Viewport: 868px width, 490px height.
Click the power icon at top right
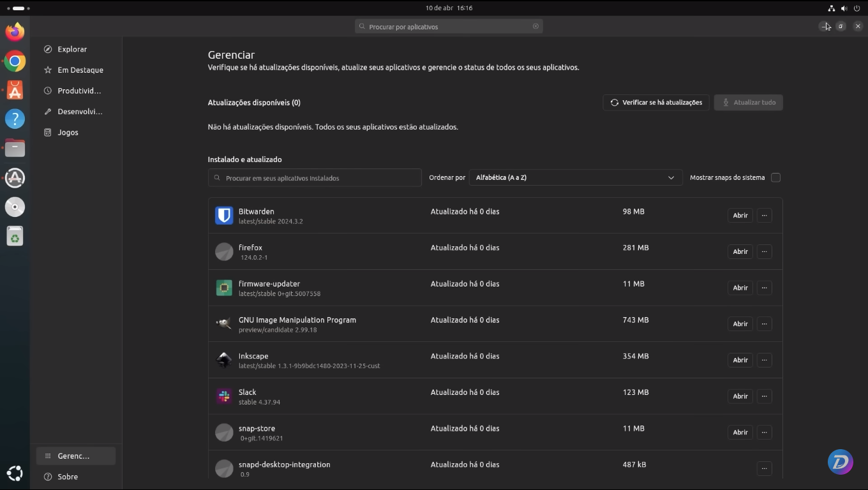(858, 8)
